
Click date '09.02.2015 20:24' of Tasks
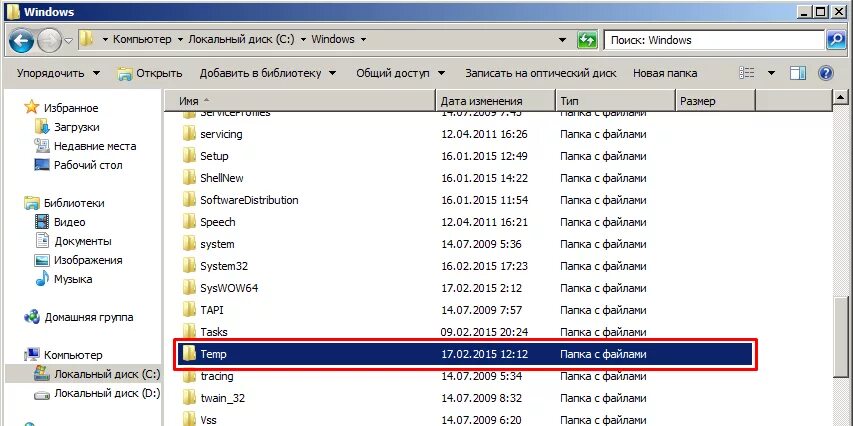[x=484, y=332]
